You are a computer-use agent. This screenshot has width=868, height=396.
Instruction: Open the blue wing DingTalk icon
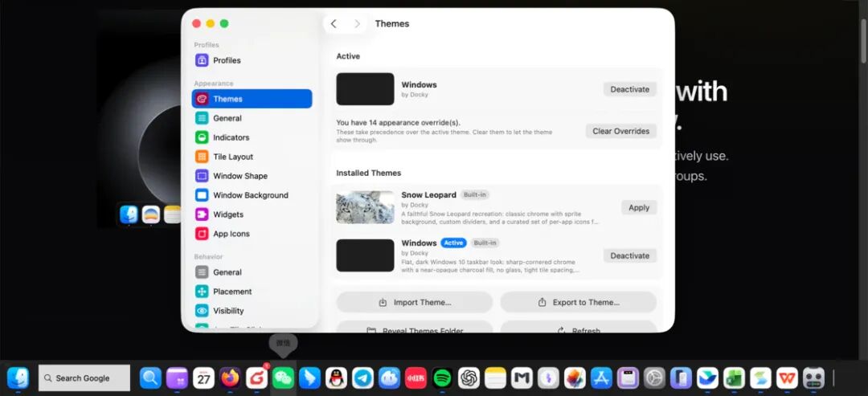tap(309, 378)
